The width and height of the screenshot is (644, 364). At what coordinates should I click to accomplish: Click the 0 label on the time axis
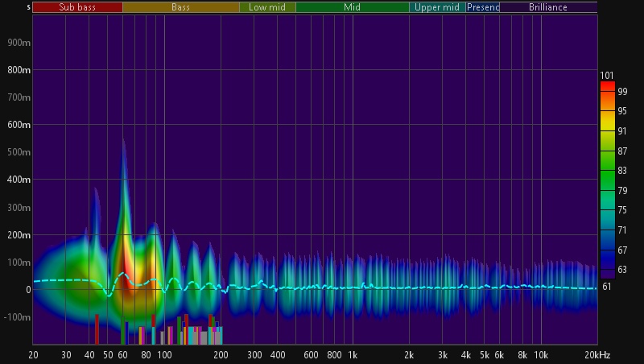point(27,290)
